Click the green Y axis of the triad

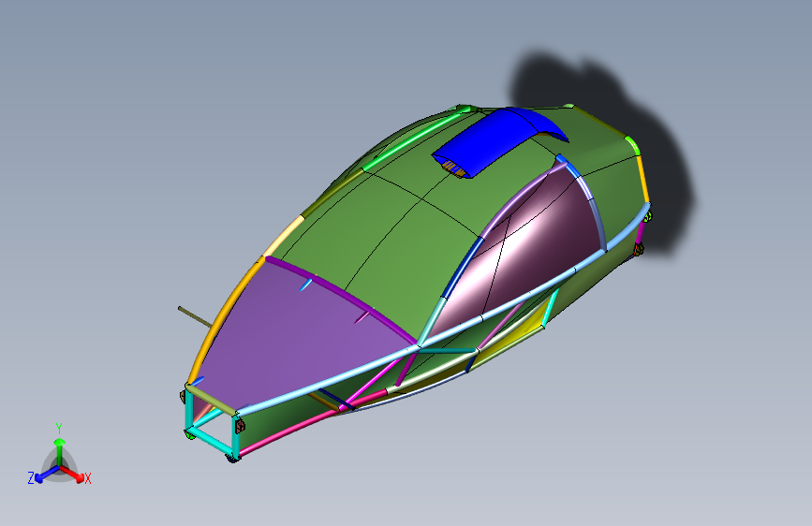tap(60, 450)
